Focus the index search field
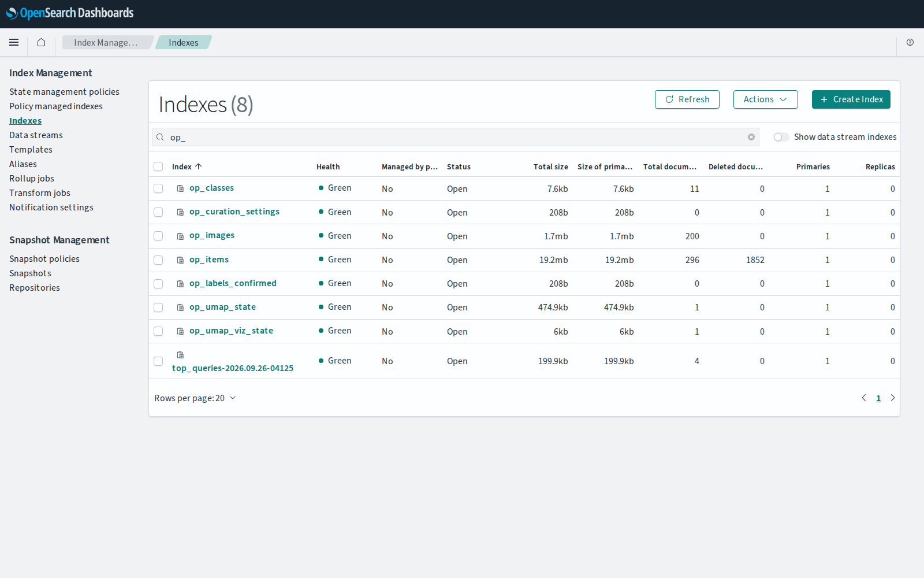The height and width of the screenshot is (578, 924). 456,137
